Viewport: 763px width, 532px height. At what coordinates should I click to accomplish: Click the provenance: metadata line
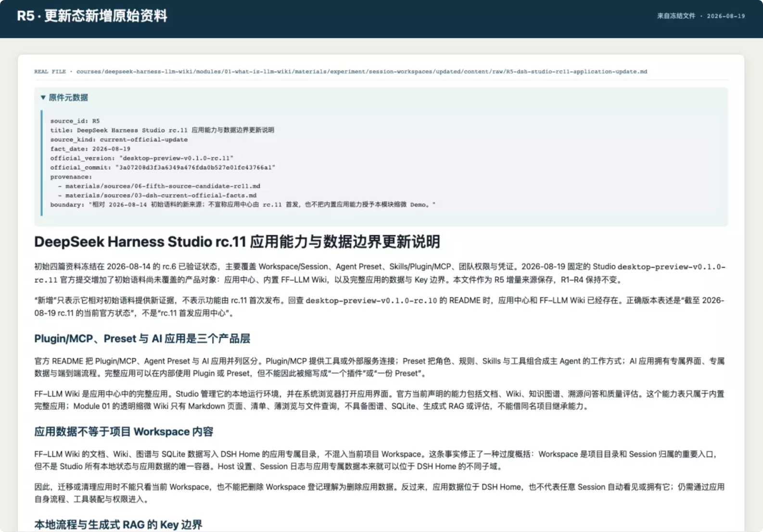click(71, 177)
